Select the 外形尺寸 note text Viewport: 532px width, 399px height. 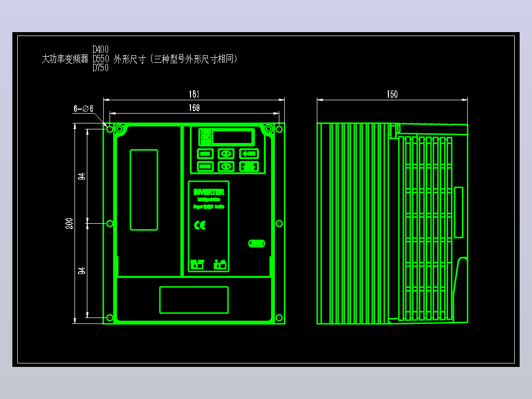coord(130,59)
